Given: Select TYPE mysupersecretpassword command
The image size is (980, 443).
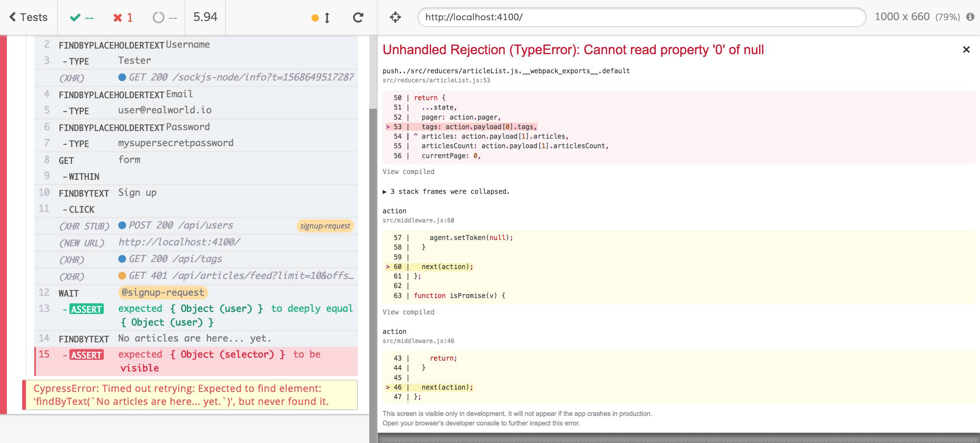Looking at the screenshot, I should pyautogui.click(x=196, y=143).
